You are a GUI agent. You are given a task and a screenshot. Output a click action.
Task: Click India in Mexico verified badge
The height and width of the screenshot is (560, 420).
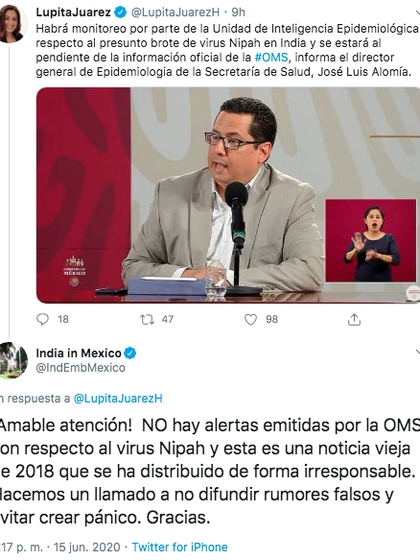130,354
